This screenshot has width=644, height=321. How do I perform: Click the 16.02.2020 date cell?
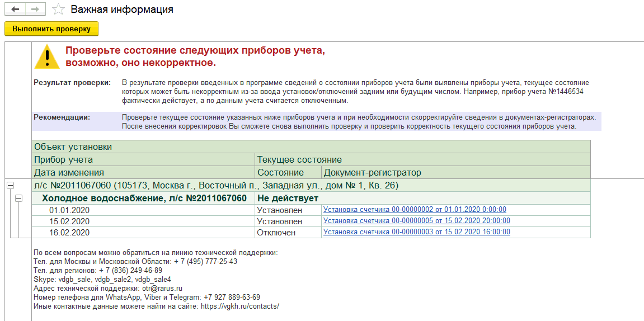coord(143,232)
